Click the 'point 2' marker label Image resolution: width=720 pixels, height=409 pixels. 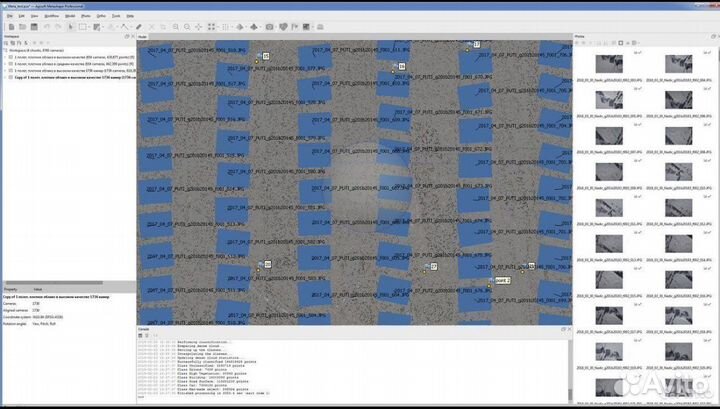coord(503,280)
